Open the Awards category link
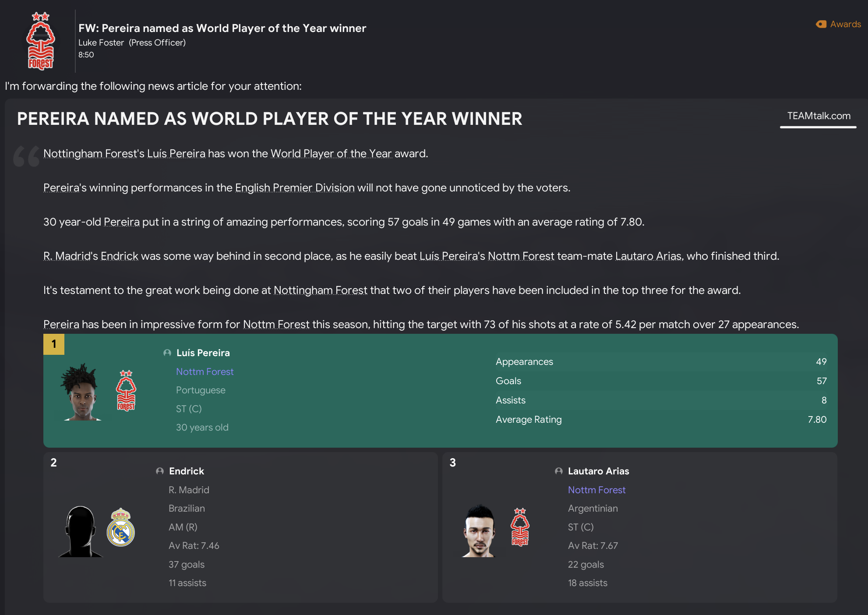Image resolution: width=868 pixels, height=615 pixels. [x=845, y=24]
